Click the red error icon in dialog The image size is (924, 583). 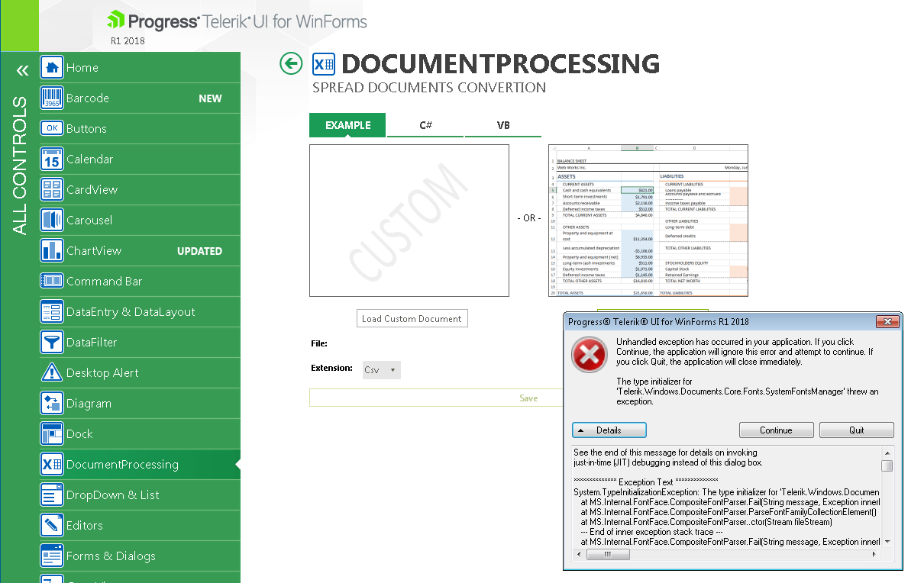590,355
